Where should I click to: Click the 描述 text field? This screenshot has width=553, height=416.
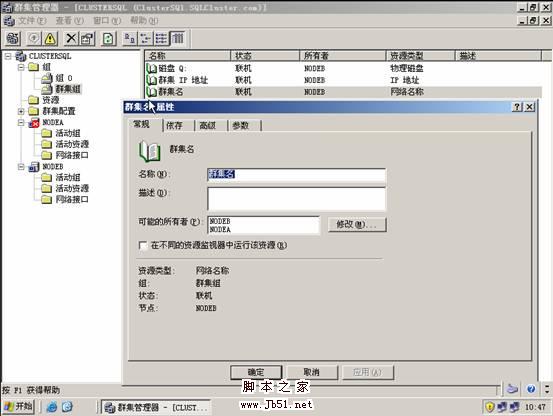tap(297, 199)
